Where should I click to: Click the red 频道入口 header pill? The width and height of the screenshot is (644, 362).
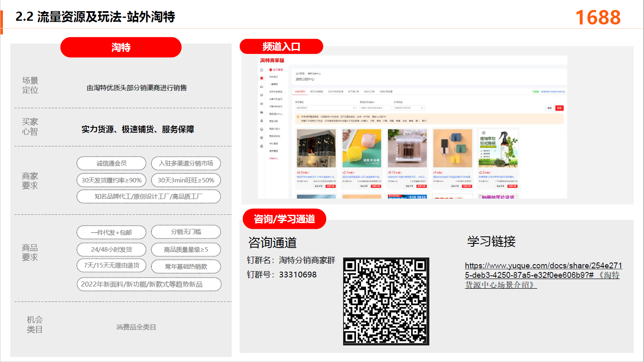point(281,46)
